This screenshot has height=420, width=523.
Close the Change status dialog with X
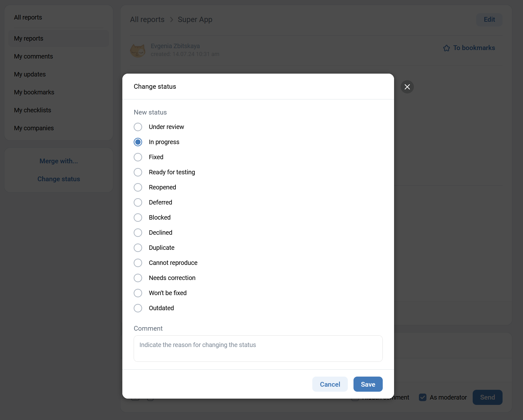pos(407,87)
